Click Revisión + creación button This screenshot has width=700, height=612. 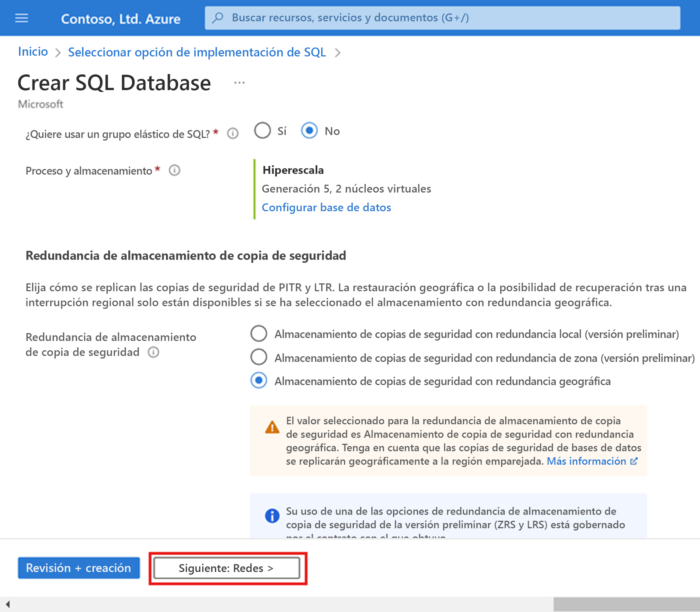tap(79, 568)
